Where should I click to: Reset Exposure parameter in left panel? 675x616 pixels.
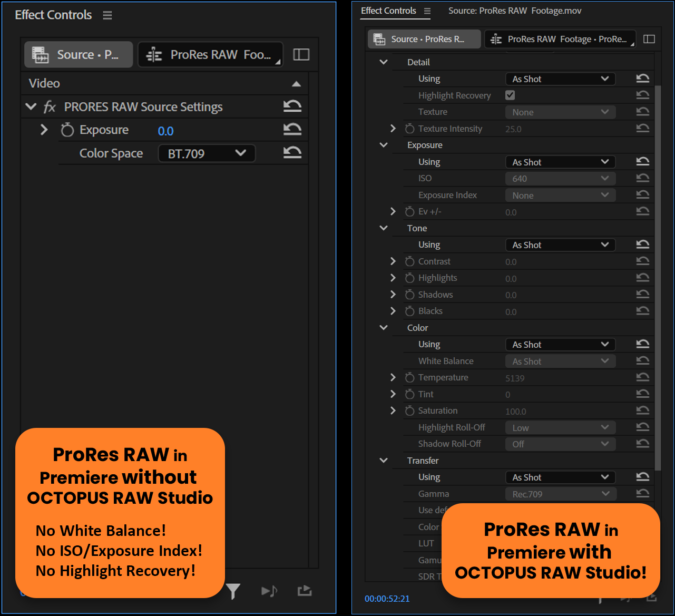[292, 129]
